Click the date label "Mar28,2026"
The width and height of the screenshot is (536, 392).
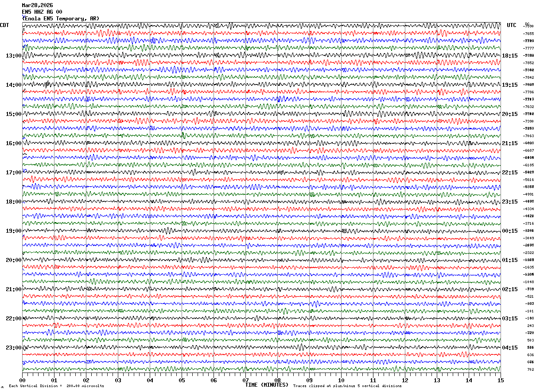(x=37, y=5)
